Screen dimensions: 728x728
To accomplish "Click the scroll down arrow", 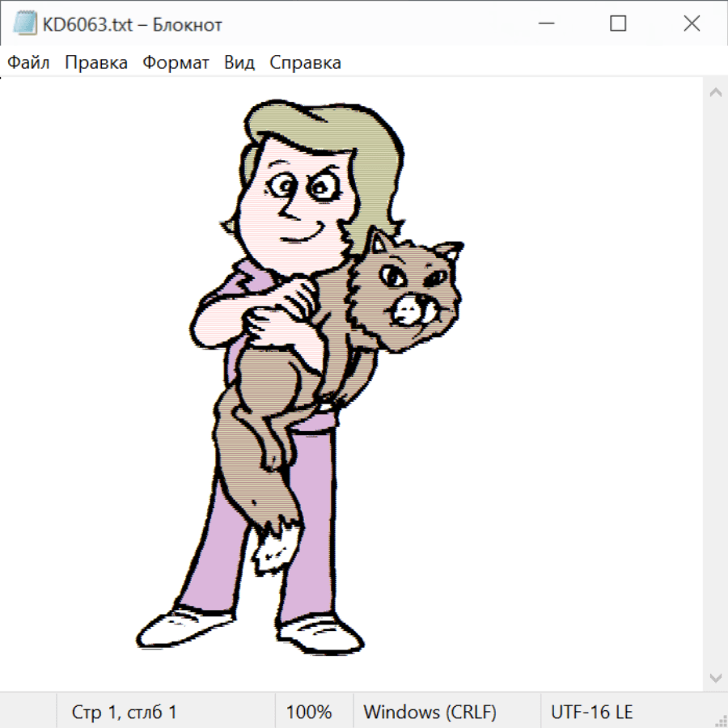I will point(715,677).
